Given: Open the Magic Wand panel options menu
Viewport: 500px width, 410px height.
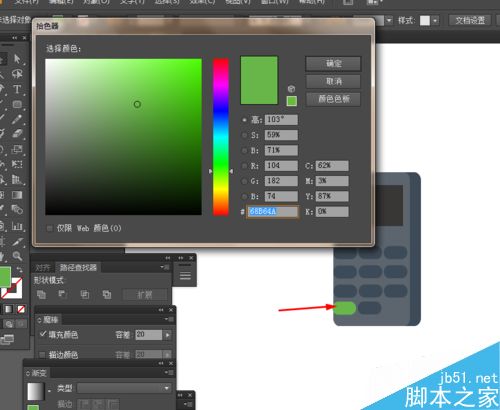Looking at the screenshot, I should point(169,320).
